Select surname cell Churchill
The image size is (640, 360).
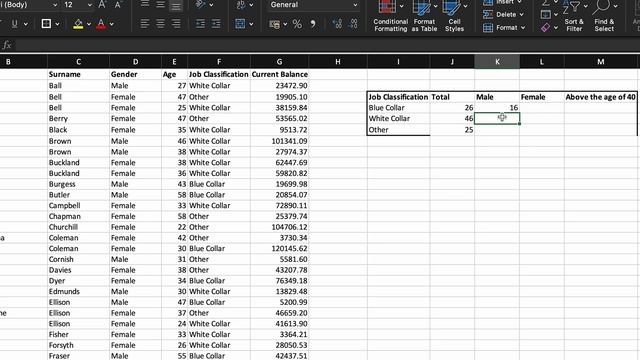click(x=78, y=227)
